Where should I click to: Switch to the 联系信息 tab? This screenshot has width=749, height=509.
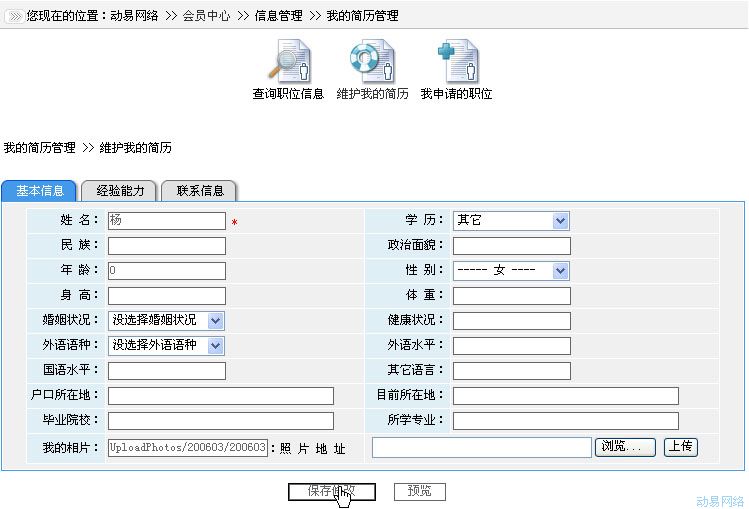(200, 191)
